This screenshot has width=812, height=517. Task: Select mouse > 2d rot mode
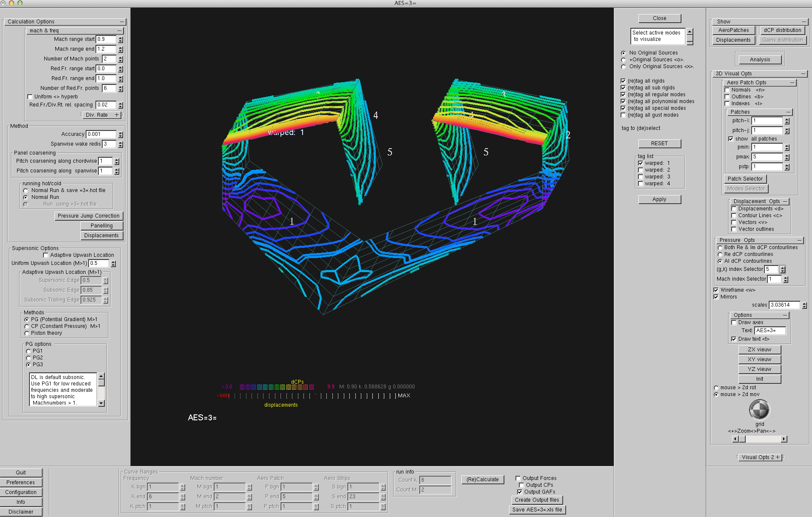(x=716, y=388)
